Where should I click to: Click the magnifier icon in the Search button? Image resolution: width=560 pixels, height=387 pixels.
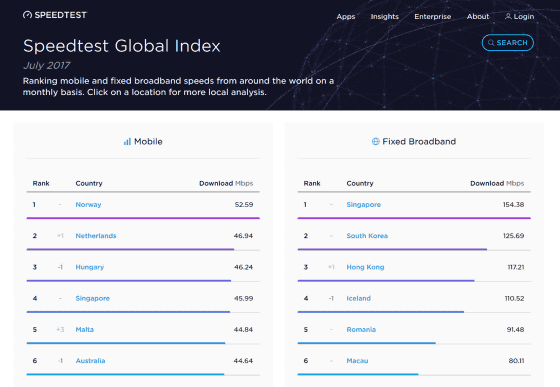point(491,43)
